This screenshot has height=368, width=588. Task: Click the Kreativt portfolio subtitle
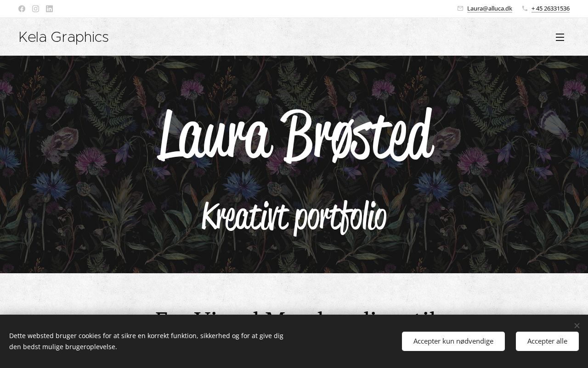[x=294, y=217]
